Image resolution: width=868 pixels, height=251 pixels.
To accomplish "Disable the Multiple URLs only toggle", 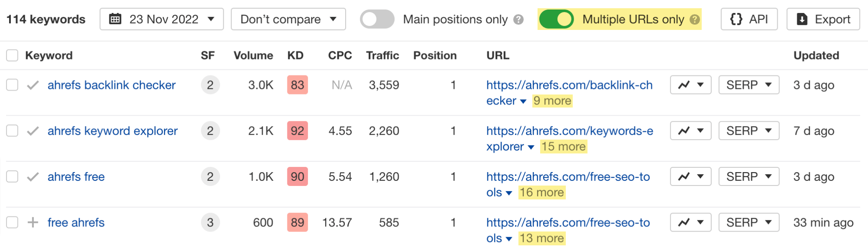I will point(556,20).
